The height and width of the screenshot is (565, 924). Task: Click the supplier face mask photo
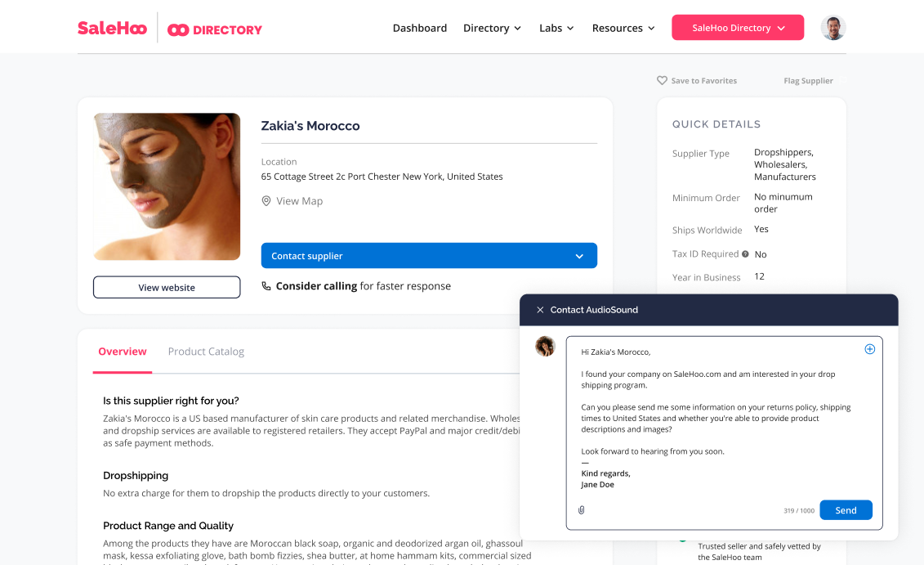pyautogui.click(x=167, y=186)
